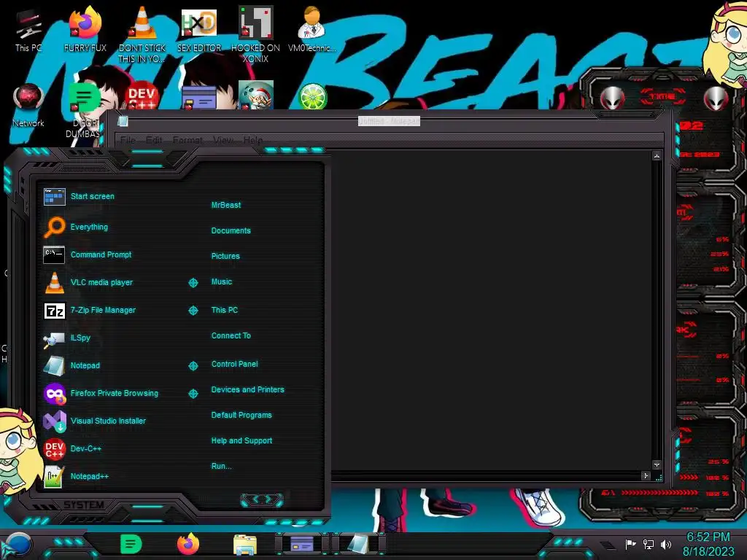Open MrBeast user folder link
The width and height of the screenshot is (747, 560).
coord(226,205)
